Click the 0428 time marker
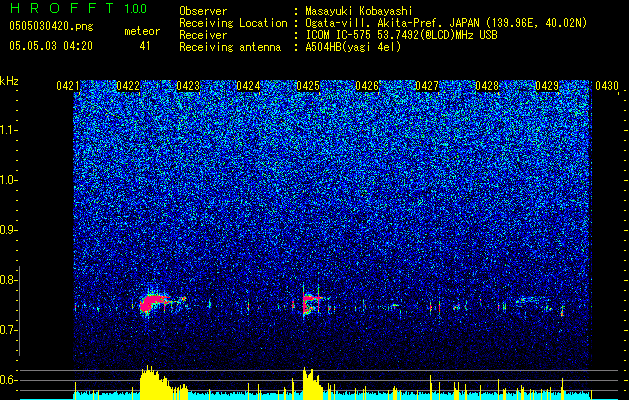The image size is (629, 400). pos(487,86)
